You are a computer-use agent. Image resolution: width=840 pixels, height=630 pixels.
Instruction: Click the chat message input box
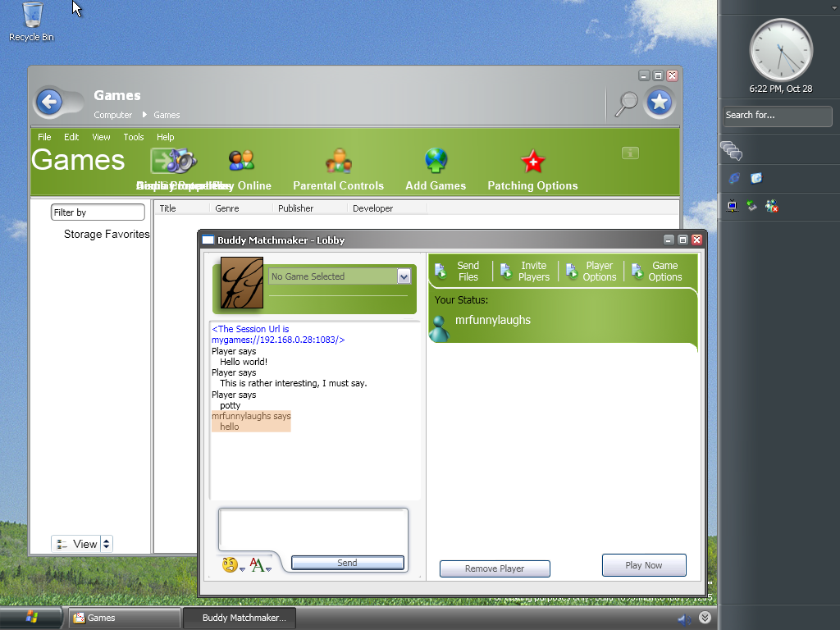point(313,528)
